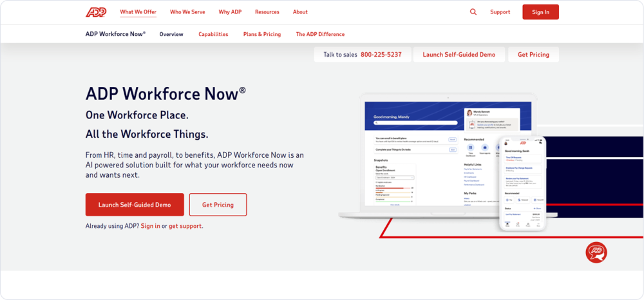Expand the What We Offer menu

pos(137,12)
